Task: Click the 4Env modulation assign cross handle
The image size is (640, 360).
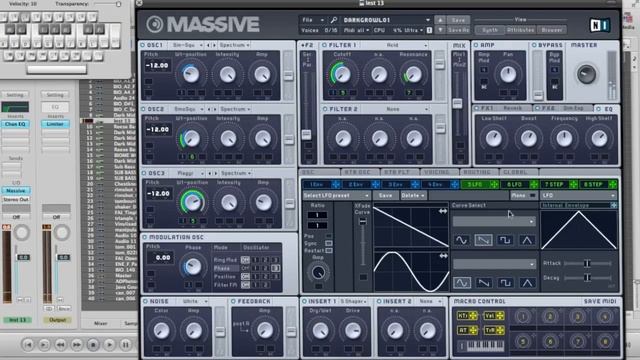Action: pos(454,184)
